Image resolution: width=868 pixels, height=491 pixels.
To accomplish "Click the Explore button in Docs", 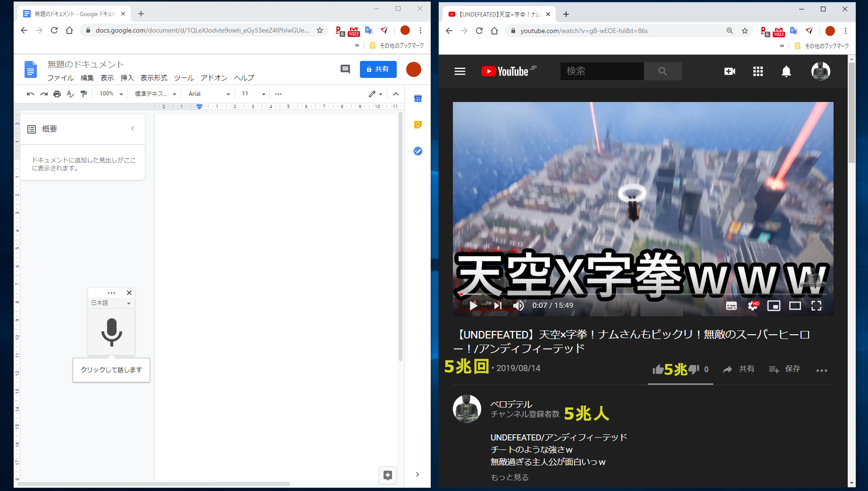I will (x=388, y=475).
